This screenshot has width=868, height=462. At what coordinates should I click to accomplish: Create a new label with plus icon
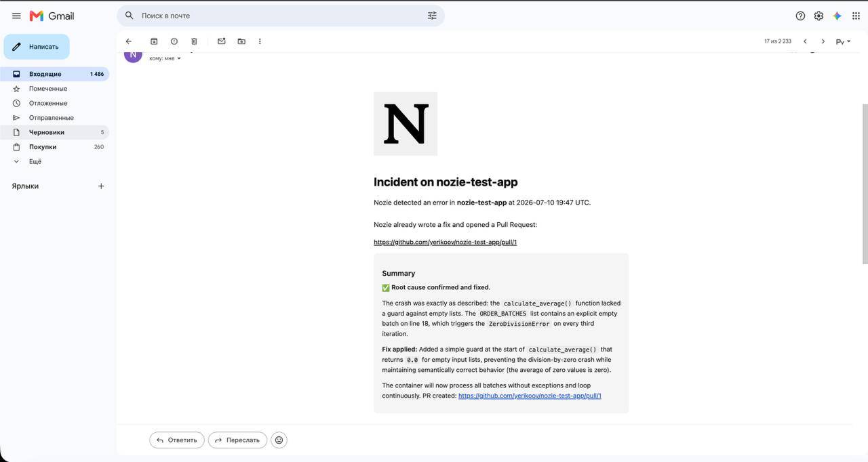(x=101, y=186)
